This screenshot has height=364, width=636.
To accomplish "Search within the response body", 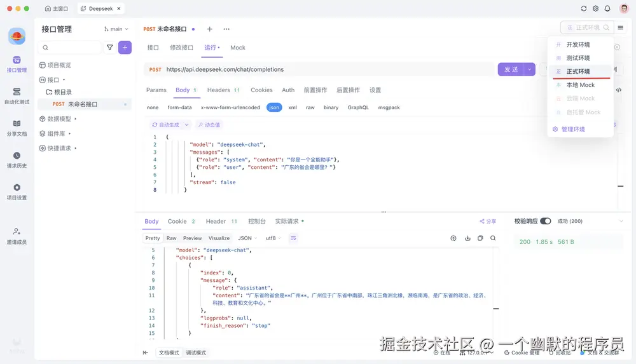I will 493,238.
